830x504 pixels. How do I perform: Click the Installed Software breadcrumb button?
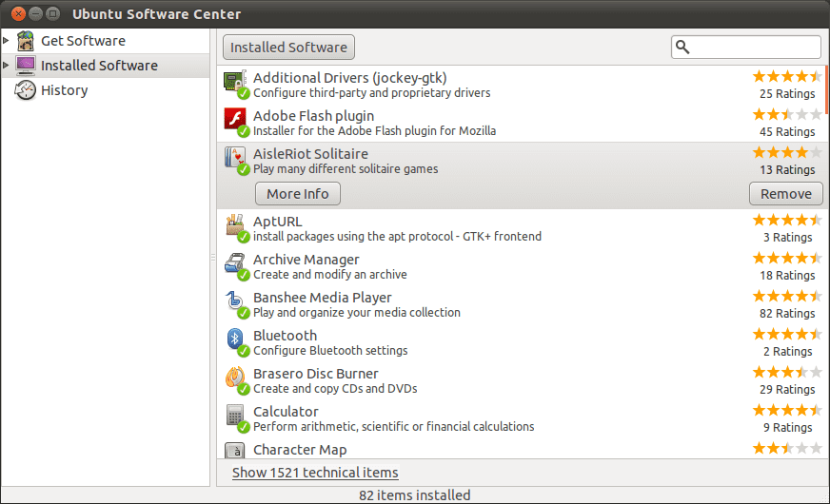click(288, 47)
